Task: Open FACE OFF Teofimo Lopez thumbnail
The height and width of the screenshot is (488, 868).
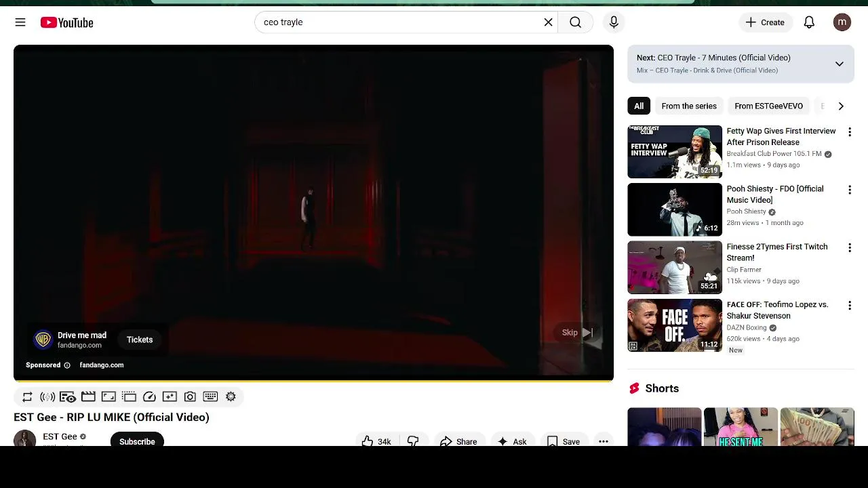Action: pyautogui.click(x=675, y=325)
